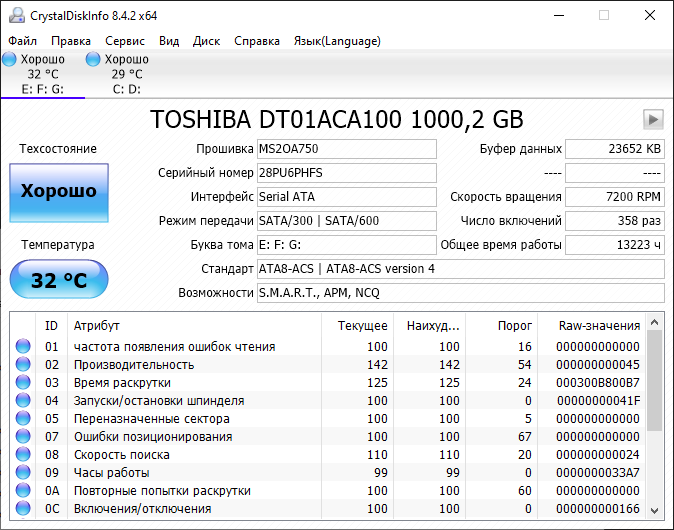Click the scroll down arrow of attribute list
Image resolution: width=674 pixels, height=530 pixels.
(x=655, y=511)
